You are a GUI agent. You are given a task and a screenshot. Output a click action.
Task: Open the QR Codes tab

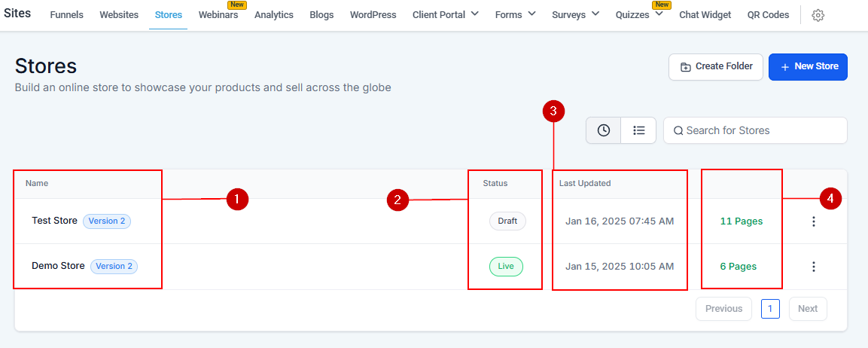(768, 15)
